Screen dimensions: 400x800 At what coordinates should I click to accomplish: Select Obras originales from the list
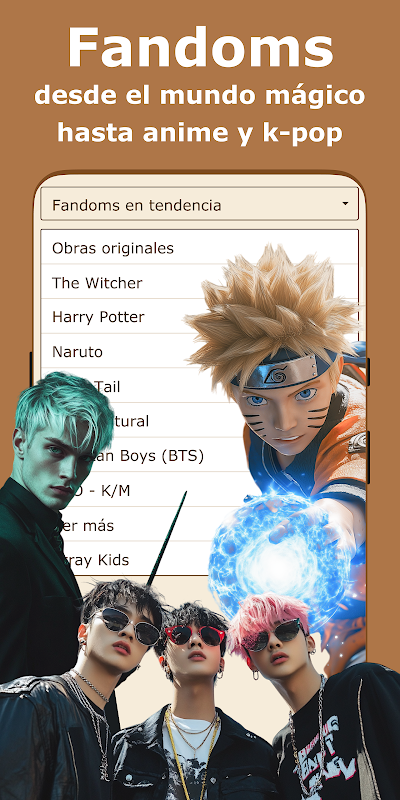point(199,247)
